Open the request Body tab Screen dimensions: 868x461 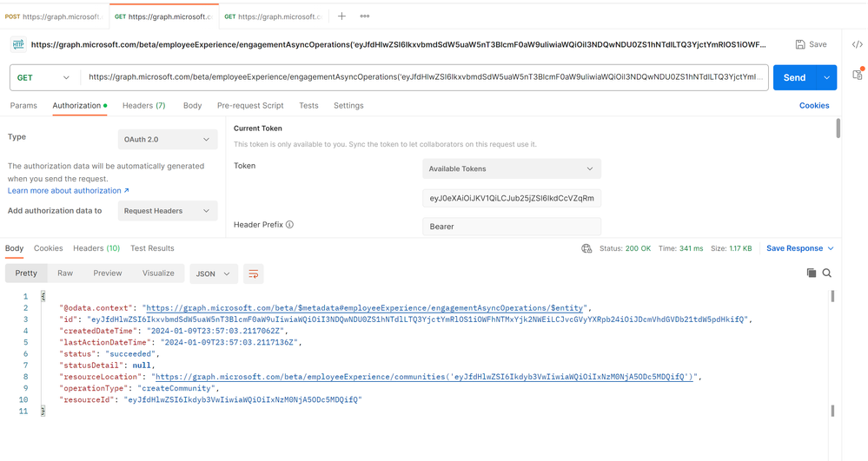pyautogui.click(x=193, y=106)
